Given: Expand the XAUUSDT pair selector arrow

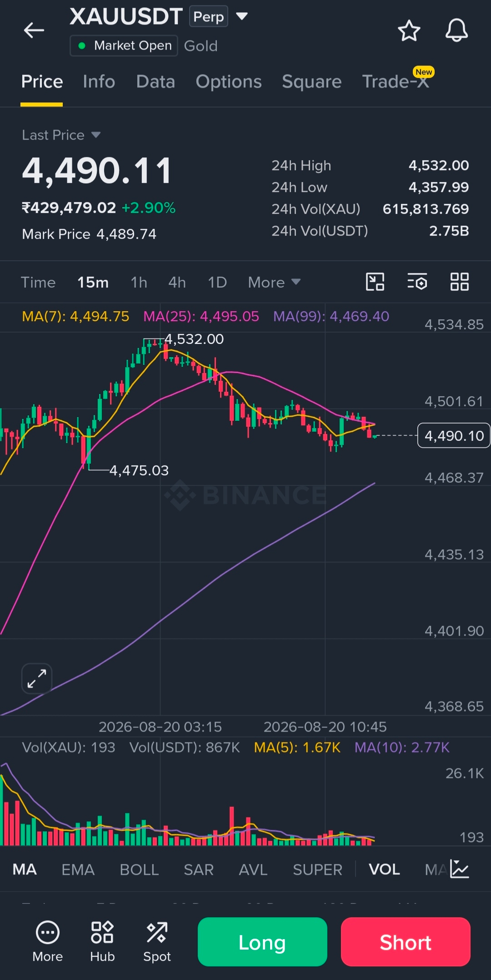Looking at the screenshot, I should point(242,16).
